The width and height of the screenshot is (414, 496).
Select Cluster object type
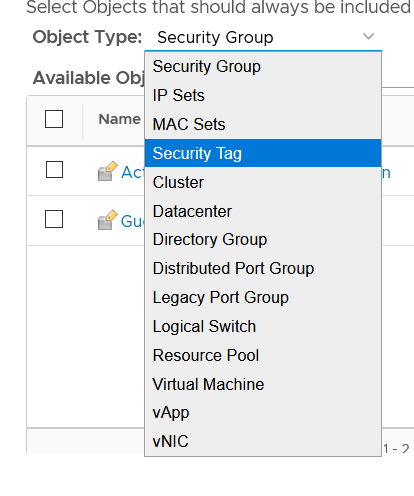click(263, 182)
